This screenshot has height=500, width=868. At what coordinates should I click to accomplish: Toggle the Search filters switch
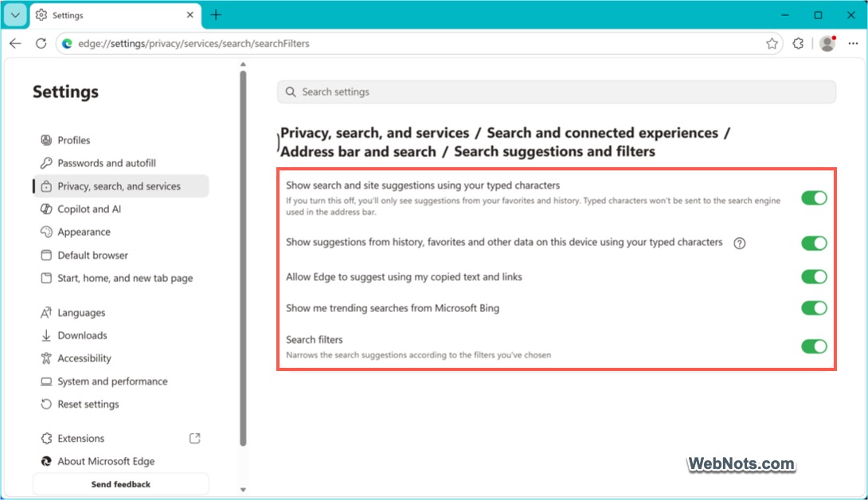[814, 346]
